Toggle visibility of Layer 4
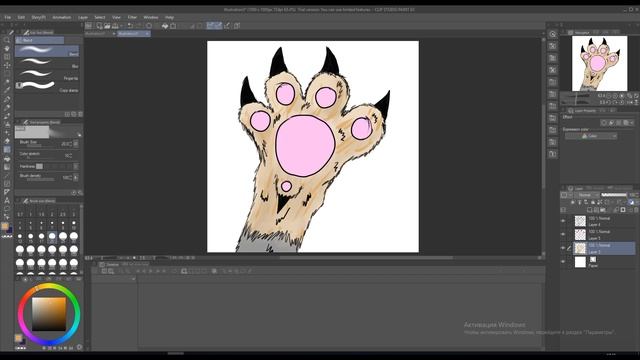This screenshot has width=640, height=360. pos(563,221)
